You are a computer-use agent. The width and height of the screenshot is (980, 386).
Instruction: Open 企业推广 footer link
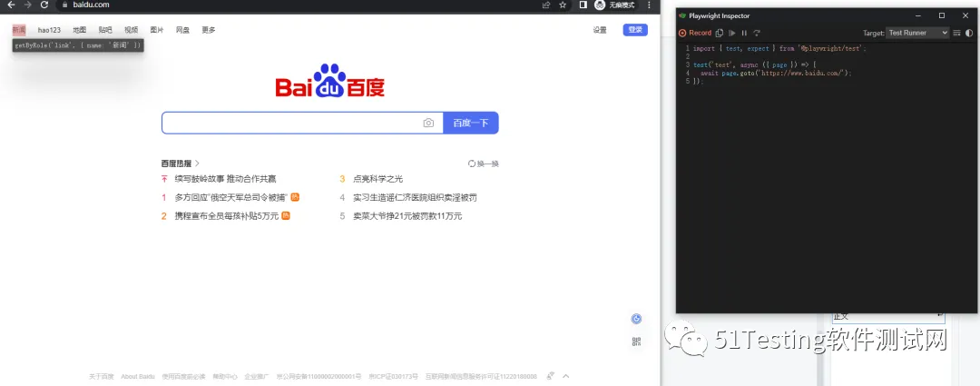click(257, 377)
